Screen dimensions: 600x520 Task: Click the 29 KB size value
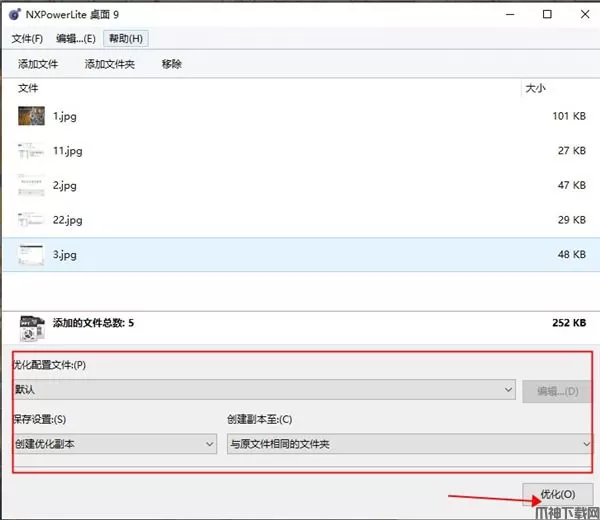pos(572,220)
